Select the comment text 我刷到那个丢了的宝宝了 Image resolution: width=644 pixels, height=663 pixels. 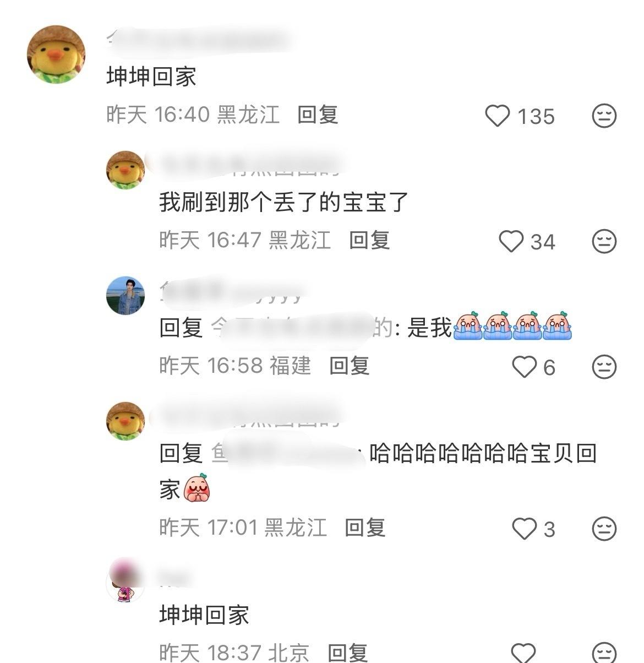(x=284, y=202)
